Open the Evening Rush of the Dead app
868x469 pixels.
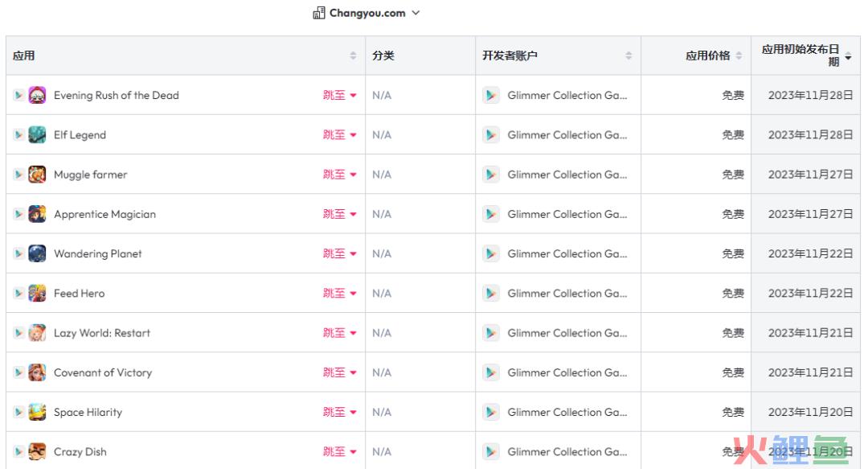(117, 95)
